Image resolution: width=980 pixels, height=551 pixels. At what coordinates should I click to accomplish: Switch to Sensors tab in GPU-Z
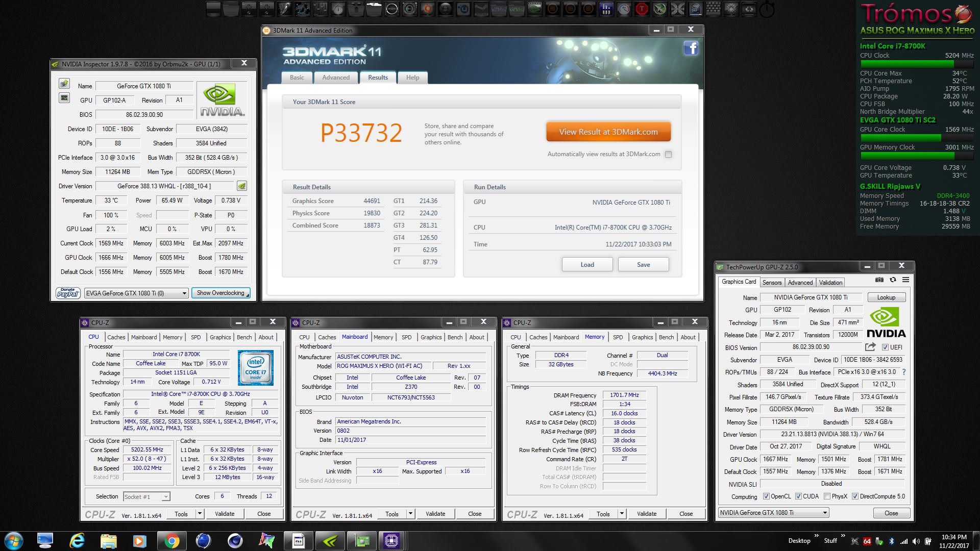[772, 283]
